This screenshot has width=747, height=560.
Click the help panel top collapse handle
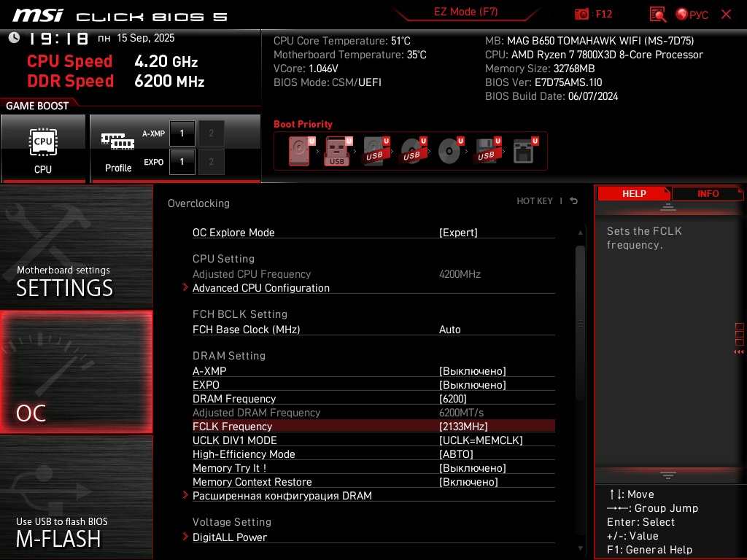coord(668,207)
